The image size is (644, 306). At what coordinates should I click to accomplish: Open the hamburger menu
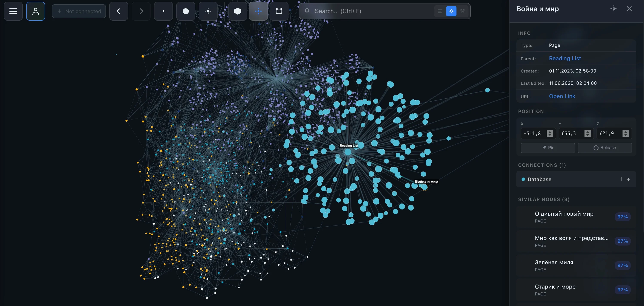13,11
